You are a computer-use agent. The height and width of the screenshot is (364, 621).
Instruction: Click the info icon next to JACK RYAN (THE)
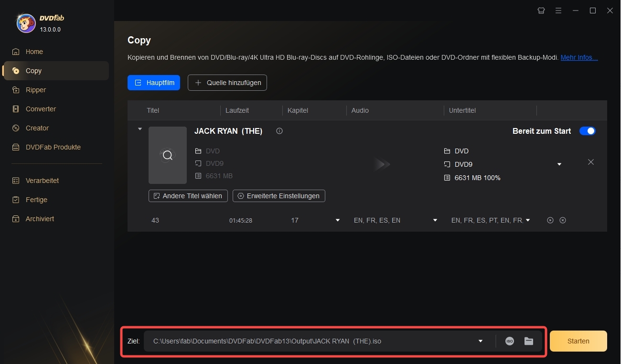[x=279, y=131]
